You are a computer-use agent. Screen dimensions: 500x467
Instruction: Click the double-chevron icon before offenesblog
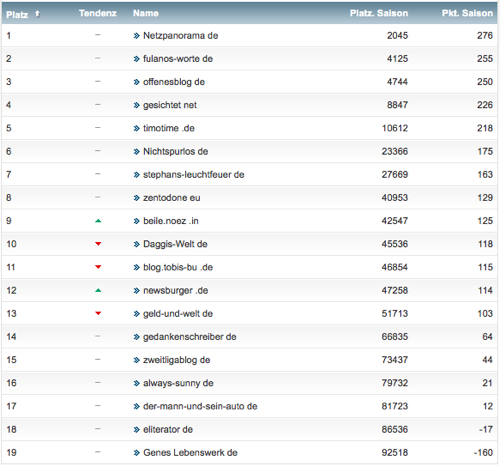[x=136, y=82]
